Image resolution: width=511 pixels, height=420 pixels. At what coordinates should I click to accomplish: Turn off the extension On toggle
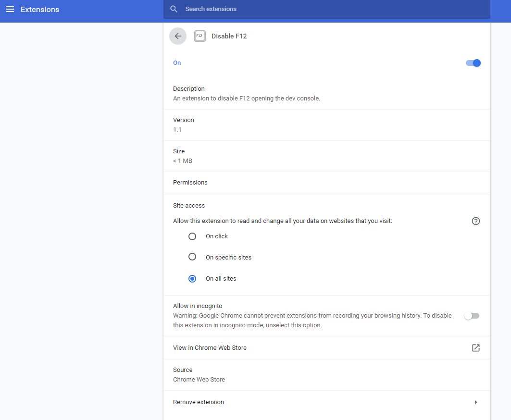(x=473, y=63)
